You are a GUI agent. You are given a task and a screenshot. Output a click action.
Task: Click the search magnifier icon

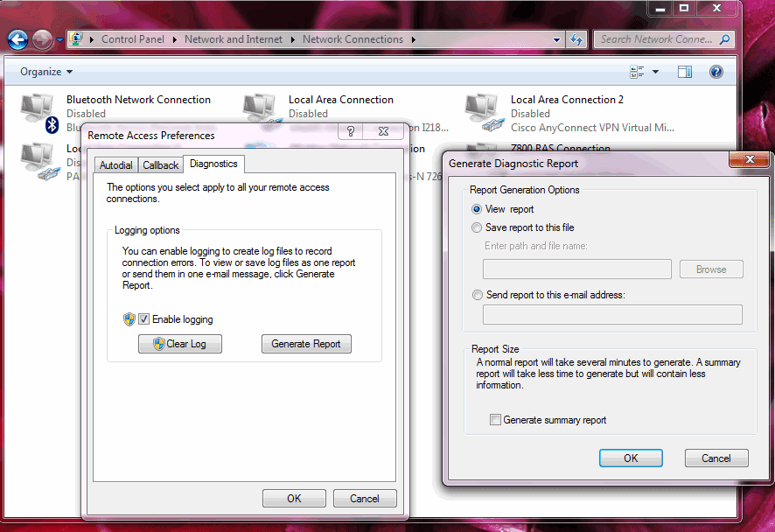coord(724,39)
